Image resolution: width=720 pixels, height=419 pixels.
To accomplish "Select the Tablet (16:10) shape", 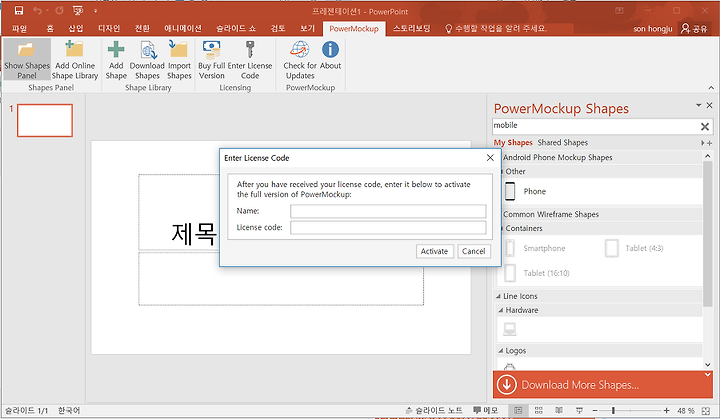I will [537, 273].
